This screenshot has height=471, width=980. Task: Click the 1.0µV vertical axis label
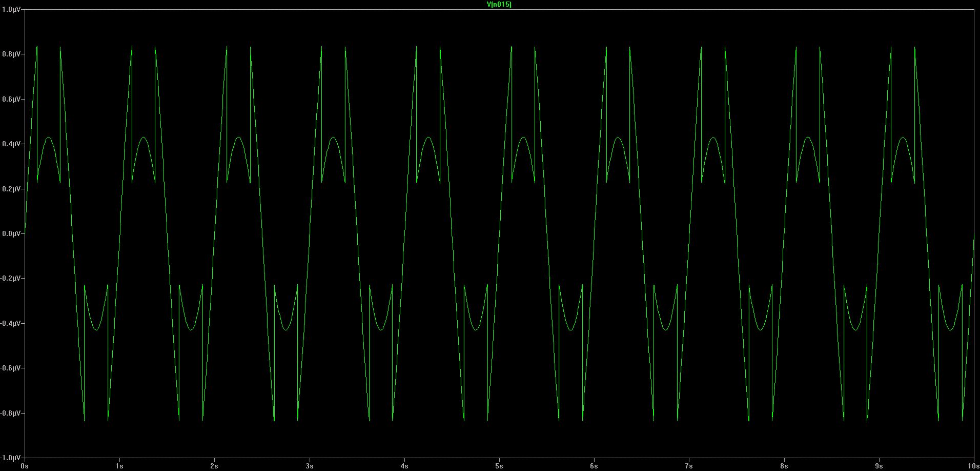(x=11, y=9)
